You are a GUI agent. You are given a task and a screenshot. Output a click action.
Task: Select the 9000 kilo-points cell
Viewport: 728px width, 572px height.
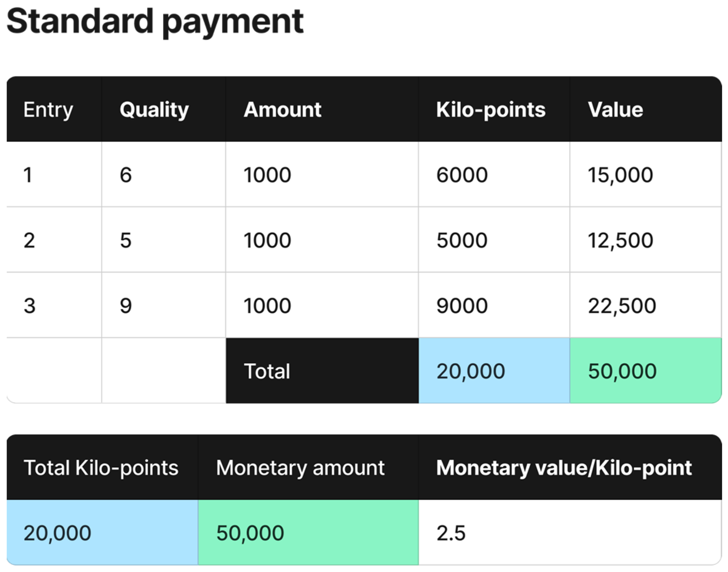[462, 306]
